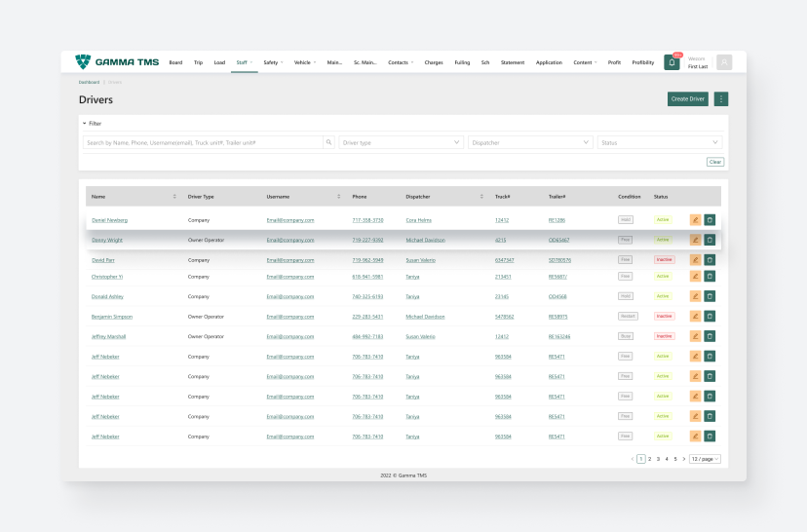Click the search magnifier icon
Viewport: 807px width, 532px height.
pos(329,142)
